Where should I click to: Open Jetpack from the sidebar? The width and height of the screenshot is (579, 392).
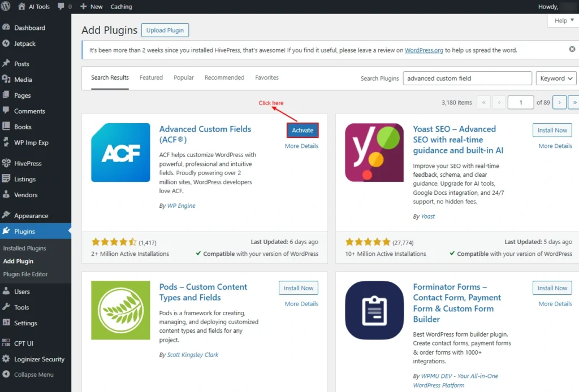tap(24, 43)
